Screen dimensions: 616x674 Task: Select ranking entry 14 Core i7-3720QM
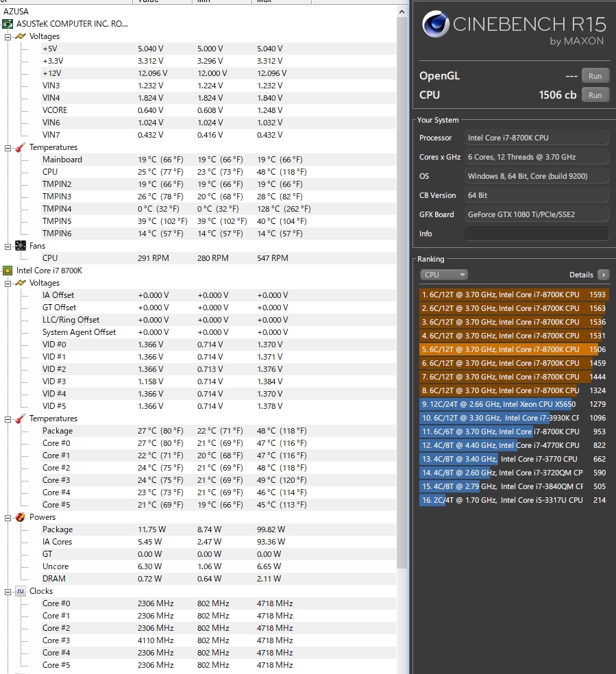[514, 473]
